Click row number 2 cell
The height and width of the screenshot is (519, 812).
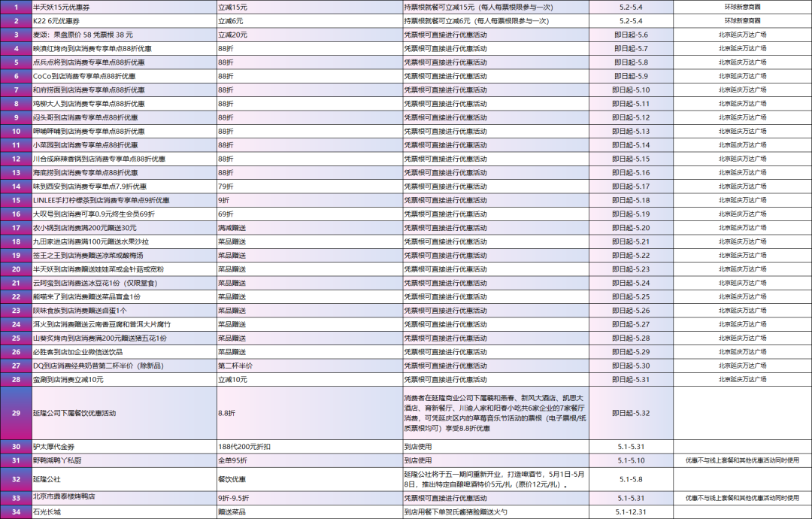(x=15, y=21)
